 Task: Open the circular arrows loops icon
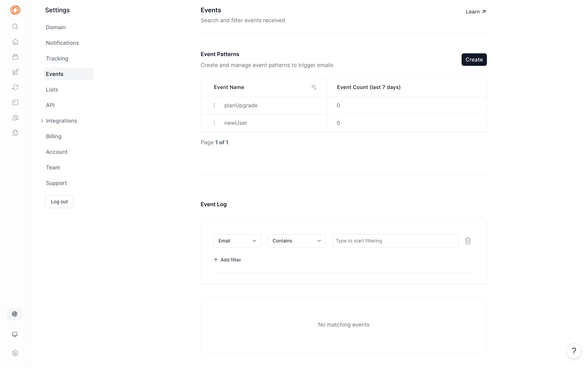15,87
